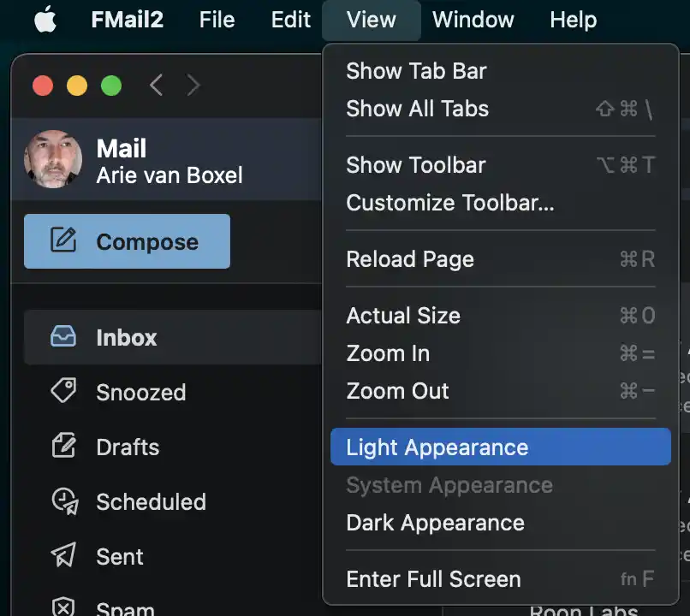The width and height of the screenshot is (690, 616).
Task: Click the Drafts pencil icon
Action: pos(64,446)
